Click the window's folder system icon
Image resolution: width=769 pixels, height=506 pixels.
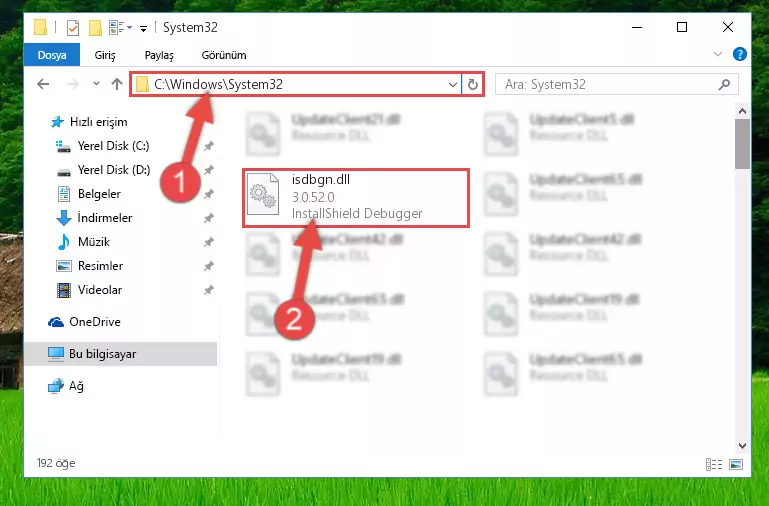pos(41,27)
